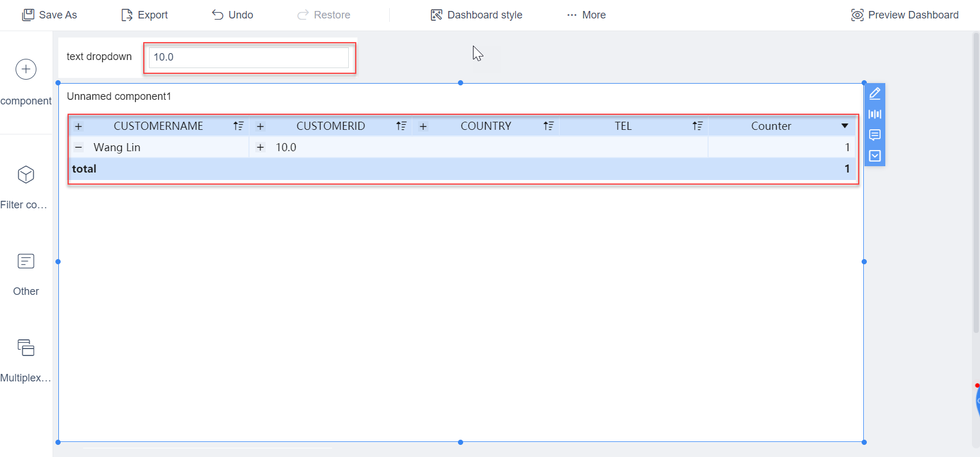Image resolution: width=980 pixels, height=457 pixels.
Task: Expand the 10.0 customer ID row
Action: (260, 148)
